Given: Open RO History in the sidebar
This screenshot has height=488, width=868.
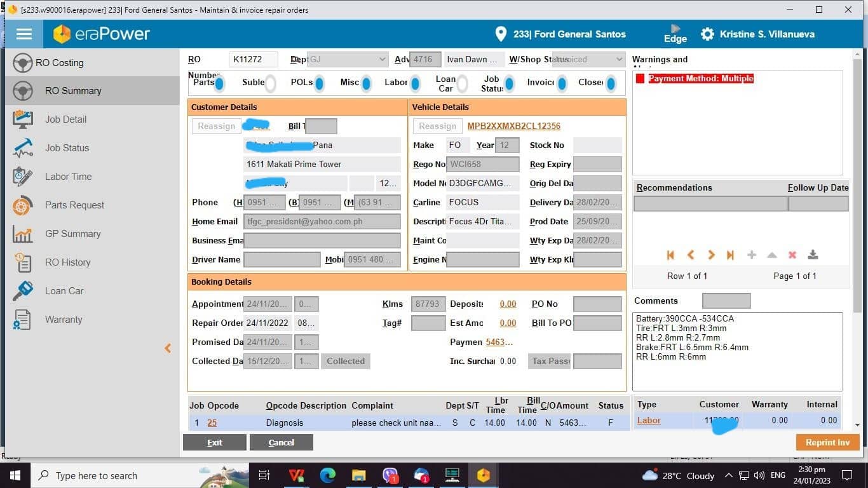Looking at the screenshot, I should click(93, 262).
